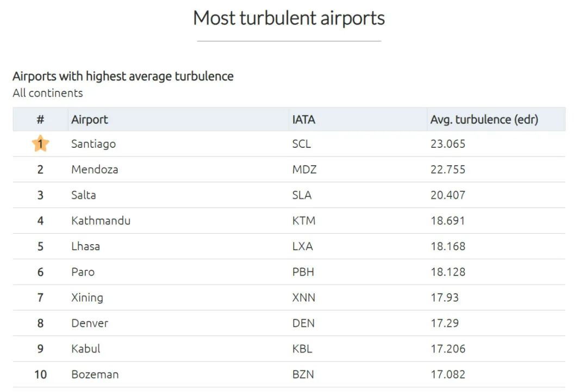This screenshot has height=392, width=587.
Task: Open the Denver airport row
Action: tap(289, 323)
